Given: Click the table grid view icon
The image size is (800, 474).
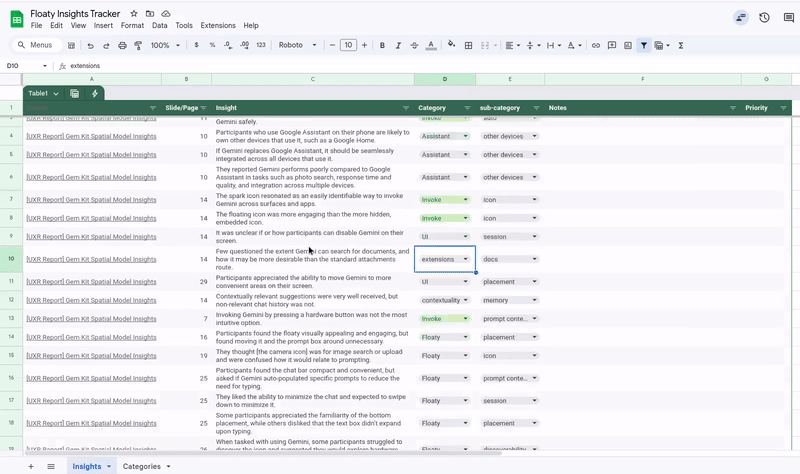Looking at the screenshot, I should pos(74,93).
